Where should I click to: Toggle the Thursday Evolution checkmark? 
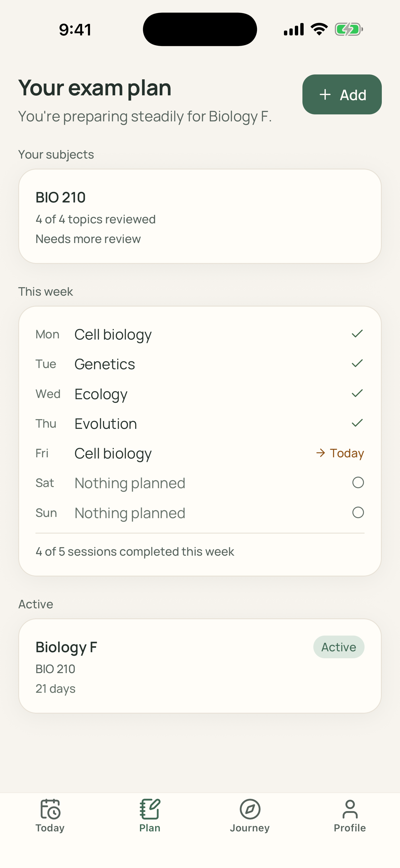(x=357, y=423)
